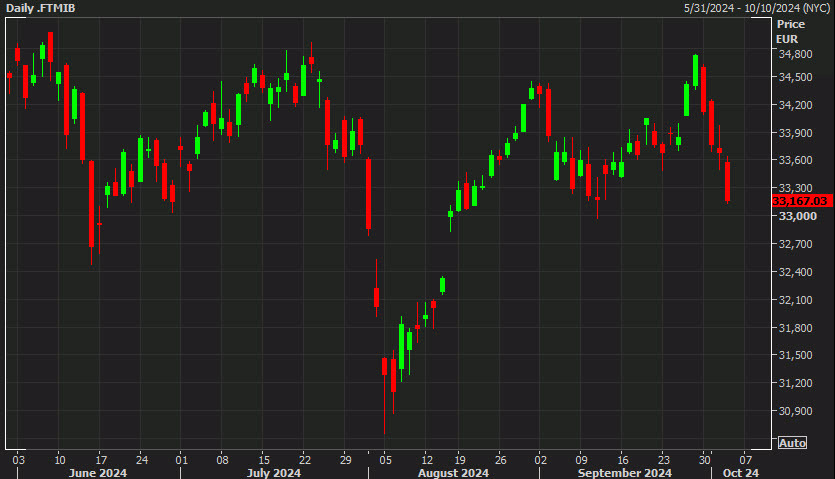
Task: Select the 07 date tick in October
Action: [744, 459]
